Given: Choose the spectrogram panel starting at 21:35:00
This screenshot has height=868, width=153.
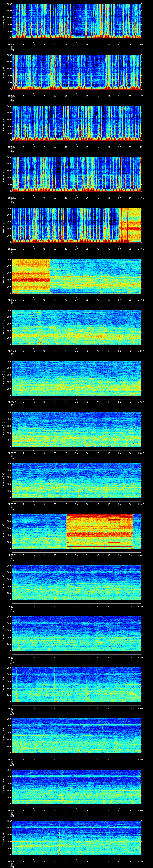Looking at the screenshot, I should coord(77,327).
